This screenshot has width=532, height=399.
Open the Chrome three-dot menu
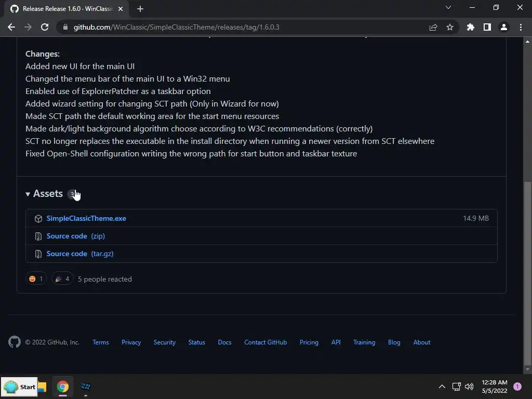[521, 27]
